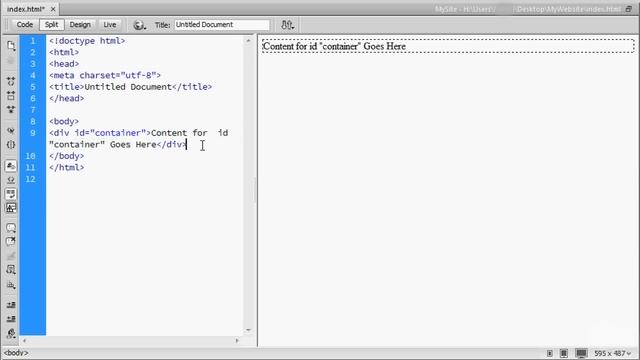Toggle Syntax Error Alerts in Info Bar
640x360 pixels.
click(x=11, y=208)
